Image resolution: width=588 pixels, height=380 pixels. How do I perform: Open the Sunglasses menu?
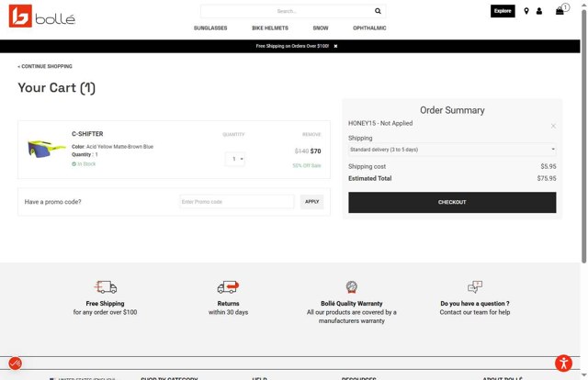pyautogui.click(x=210, y=28)
